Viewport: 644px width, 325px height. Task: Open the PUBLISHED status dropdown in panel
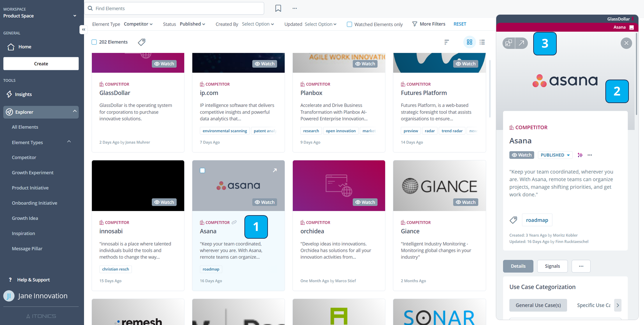coord(555,155)
